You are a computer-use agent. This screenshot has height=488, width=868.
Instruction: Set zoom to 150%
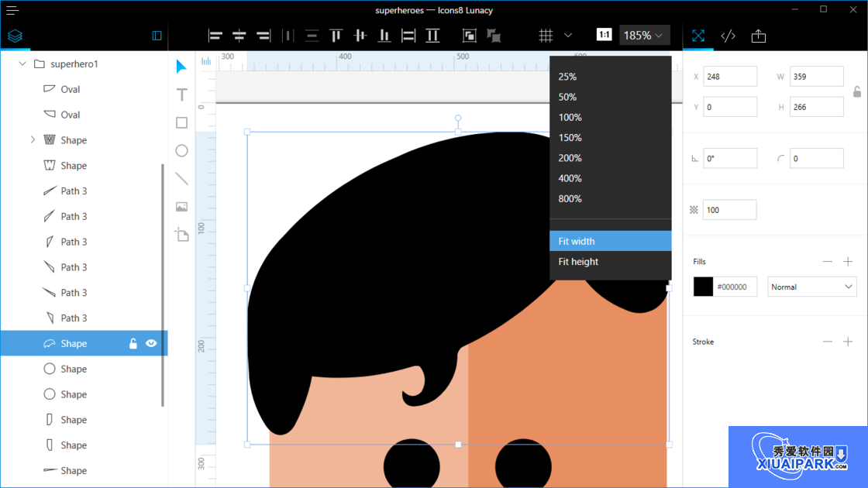tap(610, 138)
